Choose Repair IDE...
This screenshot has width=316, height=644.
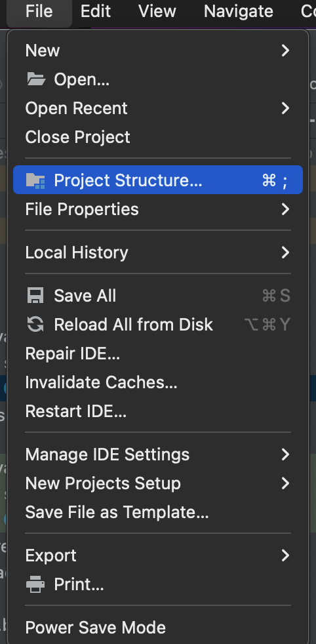158,353
